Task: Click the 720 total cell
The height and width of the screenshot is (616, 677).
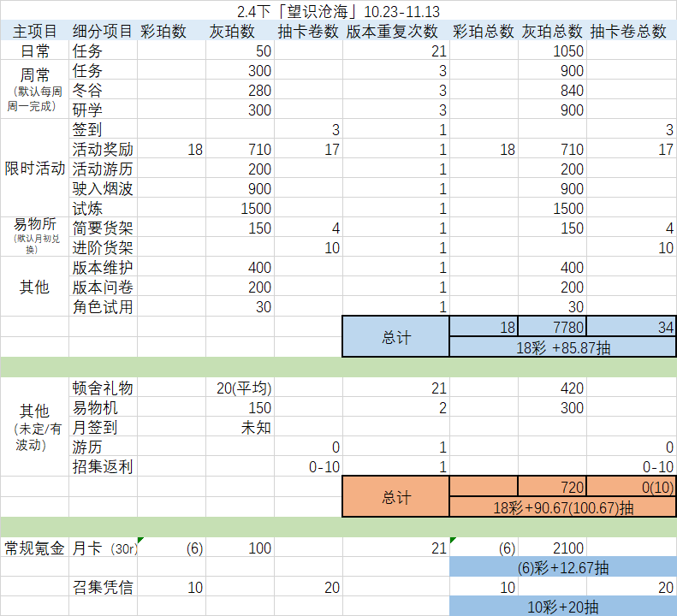Action: click(x=552, y=487)
